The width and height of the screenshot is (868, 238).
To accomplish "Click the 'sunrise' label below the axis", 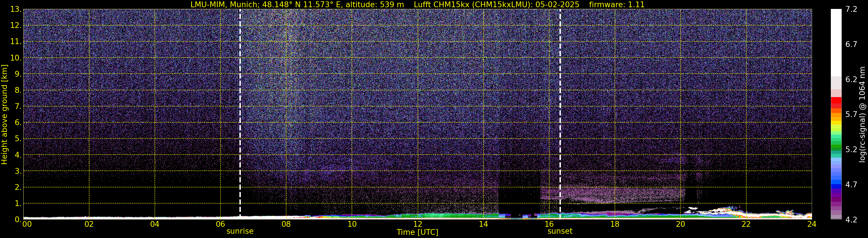I will [240, 231].
